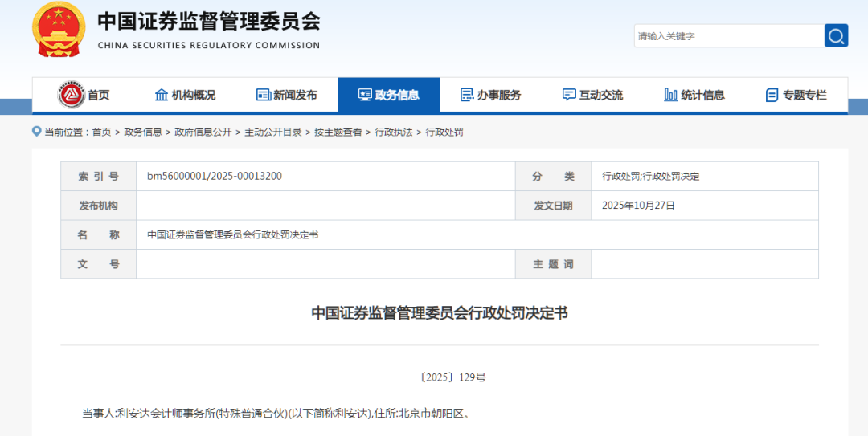Click 行政执法 breadcrumb link
The image size is (868, 436).
tap(394, 132)
